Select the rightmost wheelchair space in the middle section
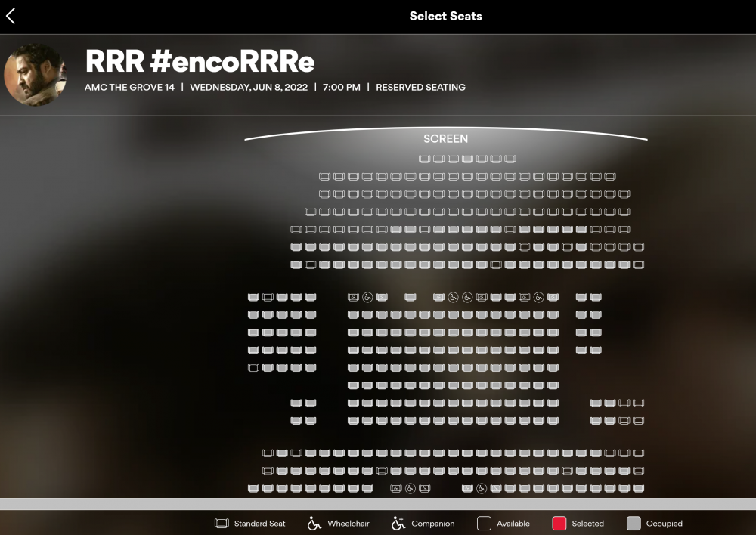The image size is (756, 535). (539, 298)
